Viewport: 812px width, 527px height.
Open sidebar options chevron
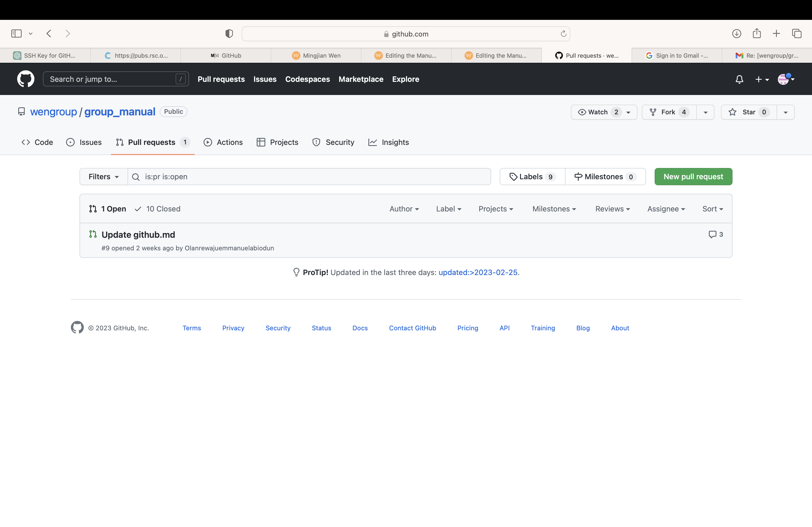pos(31,33)
